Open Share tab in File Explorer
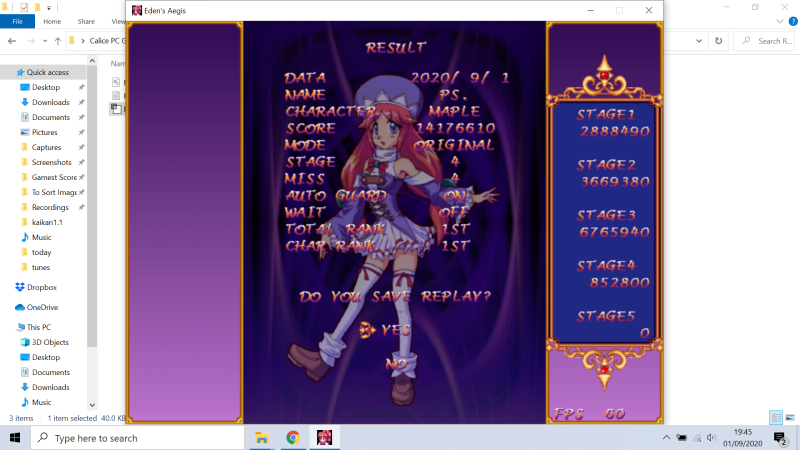 click(86, 21)
